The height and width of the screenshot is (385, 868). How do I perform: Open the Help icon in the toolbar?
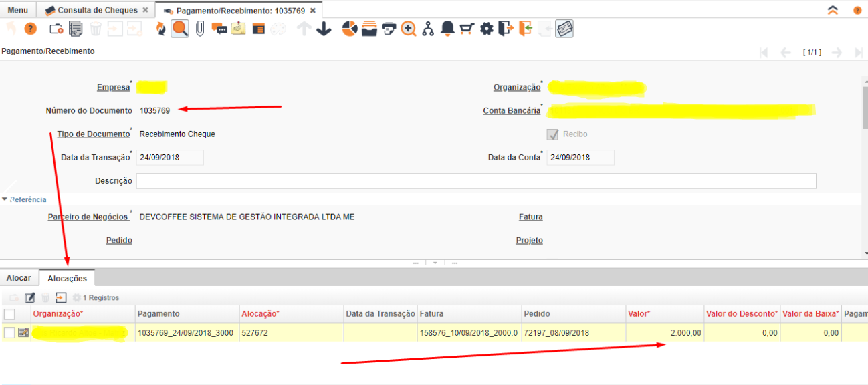tap(30, 29)
